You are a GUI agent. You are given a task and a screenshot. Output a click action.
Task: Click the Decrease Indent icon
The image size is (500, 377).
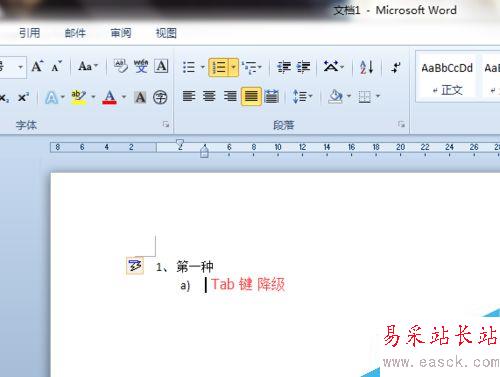tap(284, 67)
